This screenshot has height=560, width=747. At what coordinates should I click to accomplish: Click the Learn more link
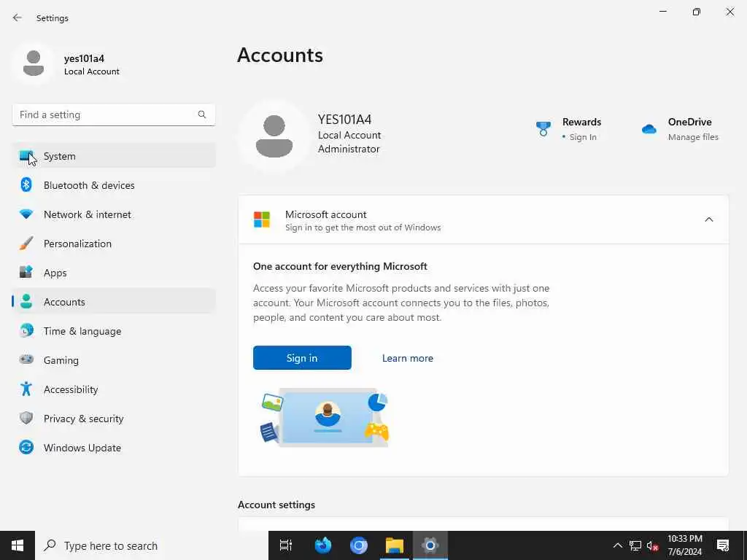tap(407, 358)
